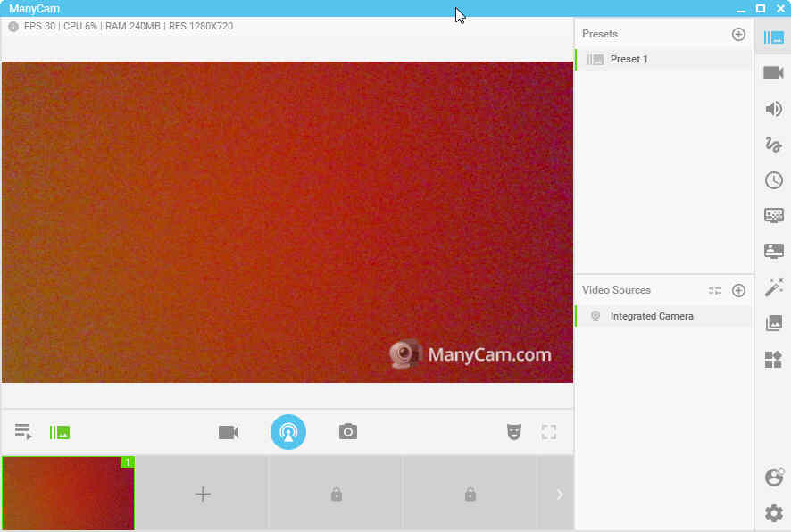Image resolution: width=791 pixels, height=532 pixels.
Task: Open the media gallery panel
Action: point(773,323)
